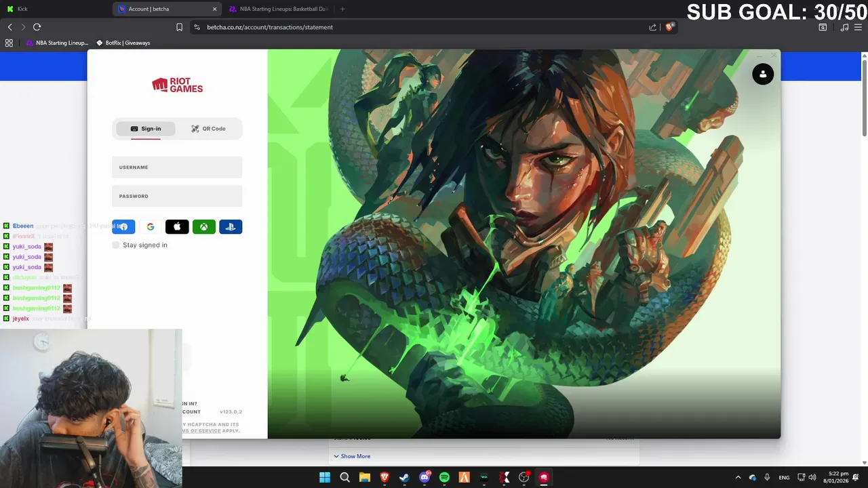
Task: Go back in the browser
Action: coord(9,27)
